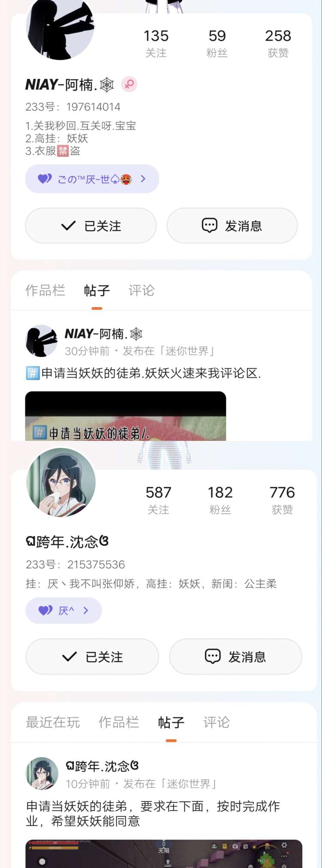Image resolution: width=322 pixels, height=868 pixels.
Task: Switch to 作品栏 tab in NIAY-阿楠 profile
Action: tap(45, 290)
